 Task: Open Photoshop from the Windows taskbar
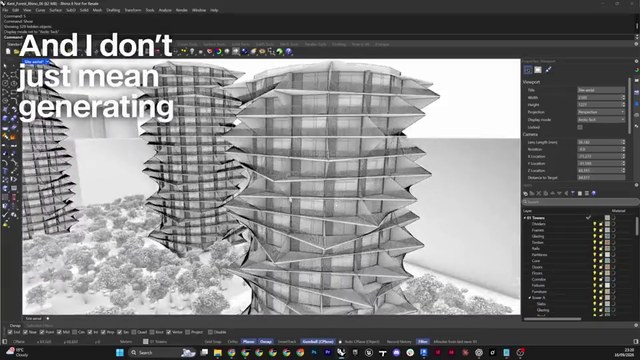314,352
